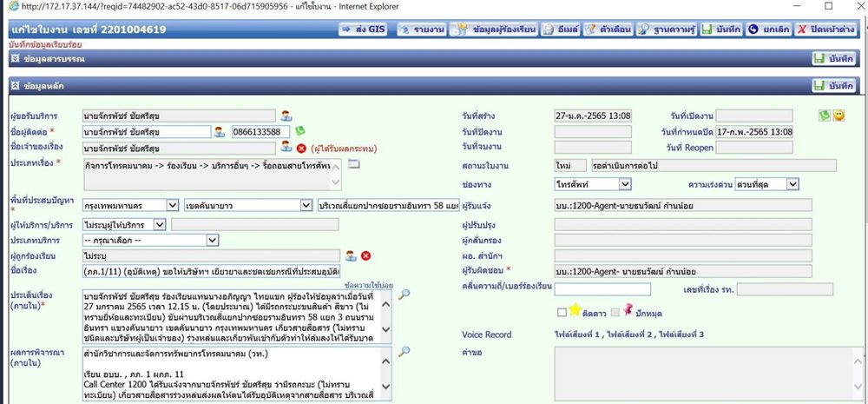This screenshot has height=404, width=868.
Task: Click Internet Explorer icon in title bar
Action: 13,6
